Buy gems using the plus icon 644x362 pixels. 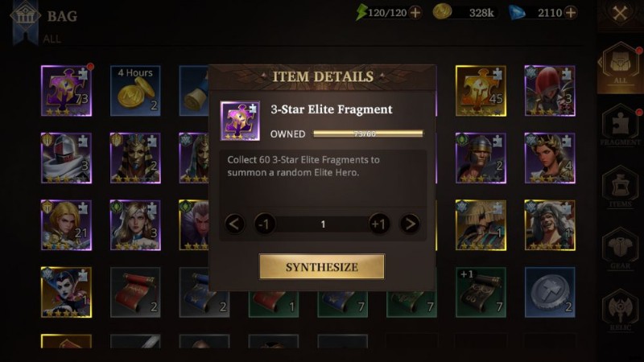[571, 13]
